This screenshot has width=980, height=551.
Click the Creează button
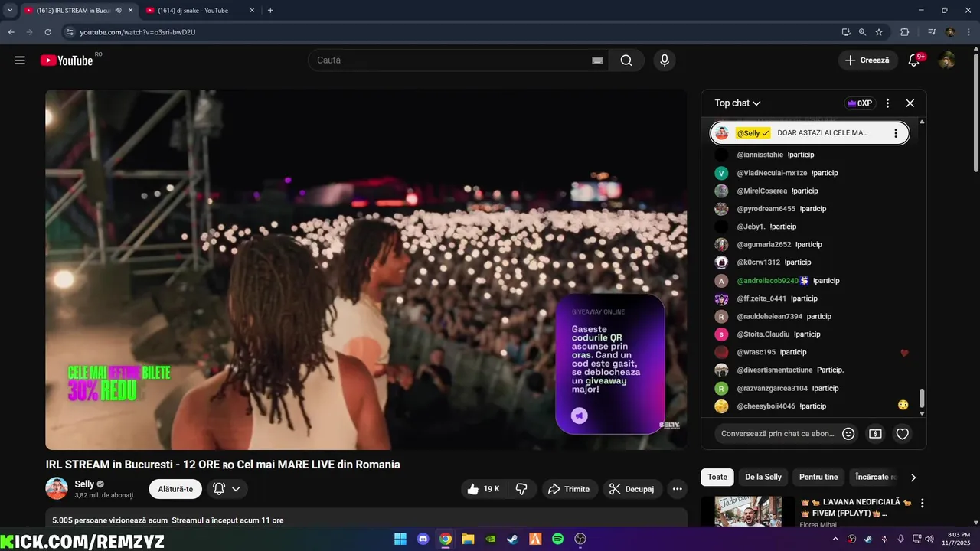[x=867, y=60]
